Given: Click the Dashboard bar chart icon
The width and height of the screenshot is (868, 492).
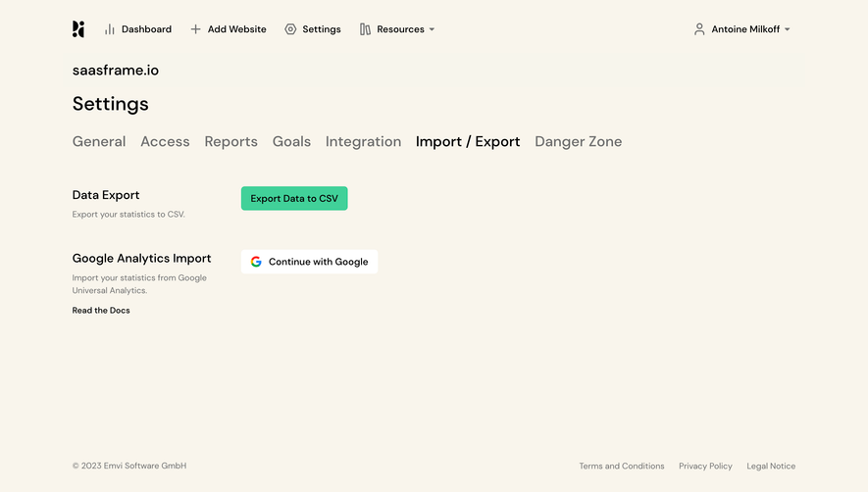Looking at the screenshot, I should [110, 29].
